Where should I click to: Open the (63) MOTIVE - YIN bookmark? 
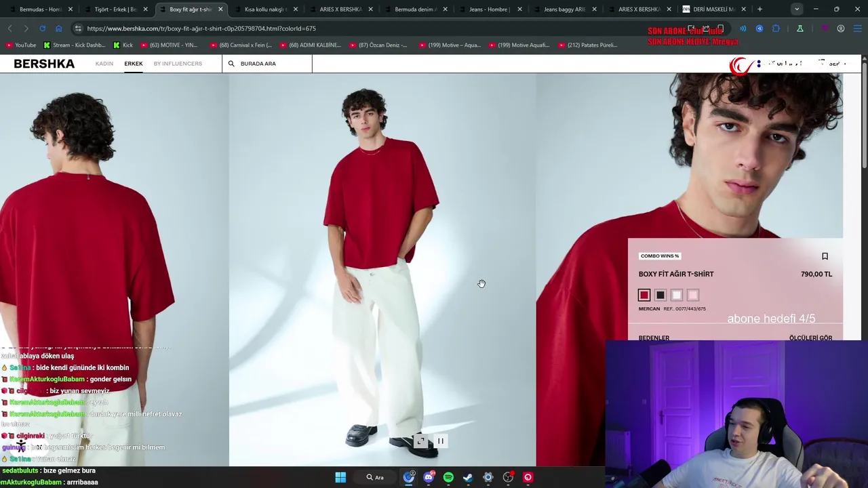[168, 45]
